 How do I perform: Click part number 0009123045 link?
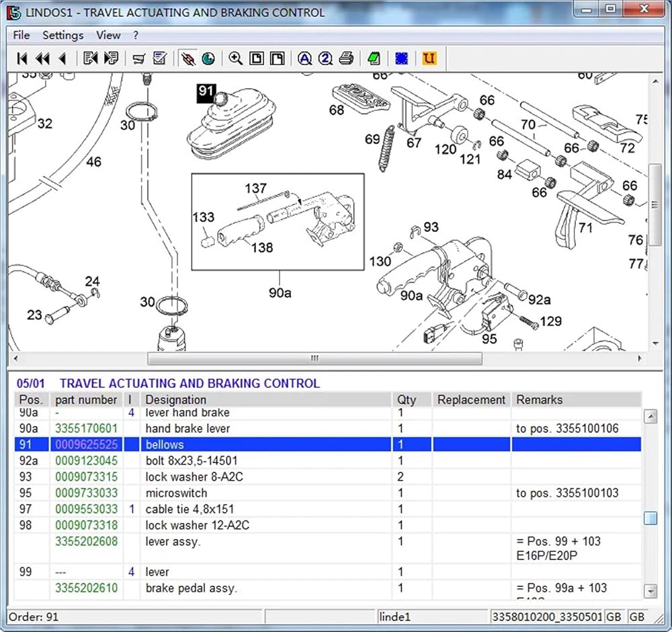point(86,461)
